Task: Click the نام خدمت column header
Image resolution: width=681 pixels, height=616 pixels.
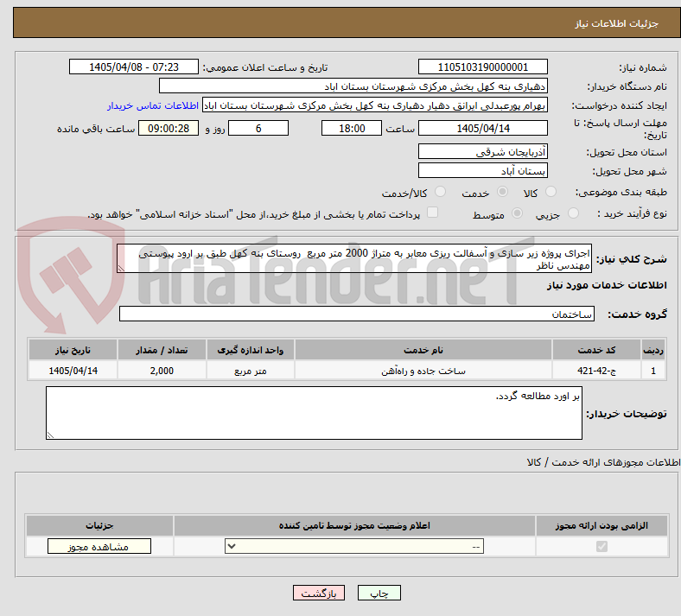Action: pyautogui.click(x=423, y=350)
